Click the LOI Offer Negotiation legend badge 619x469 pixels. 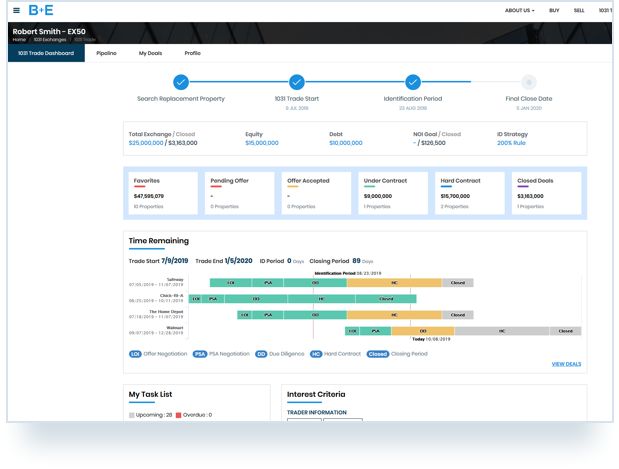point(135,353)
